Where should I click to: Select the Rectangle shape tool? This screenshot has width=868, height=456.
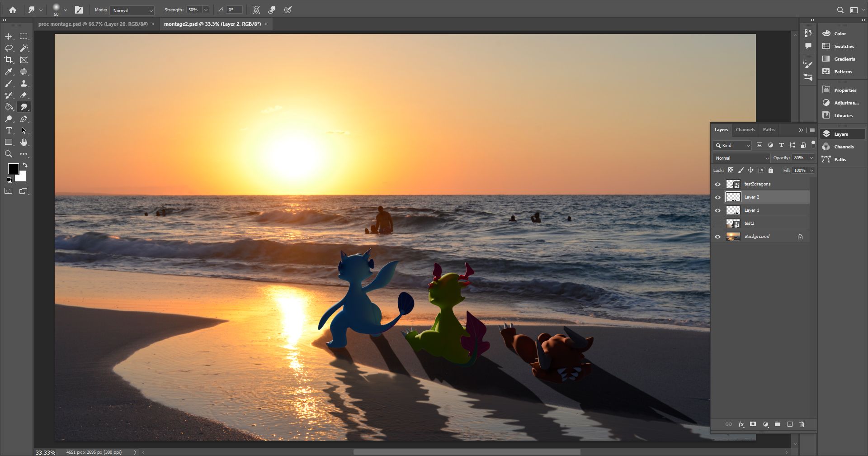point(9,142)
